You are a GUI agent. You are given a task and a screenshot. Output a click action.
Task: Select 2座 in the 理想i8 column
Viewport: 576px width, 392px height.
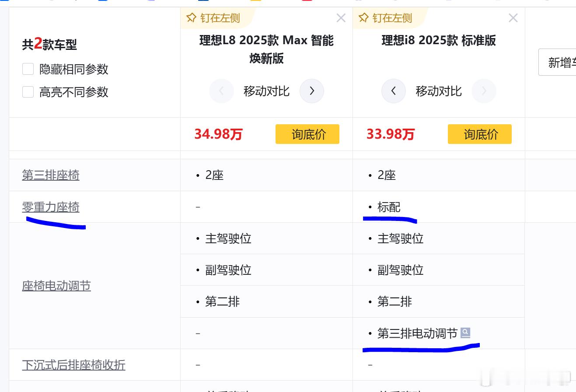(x=387, y=175)
